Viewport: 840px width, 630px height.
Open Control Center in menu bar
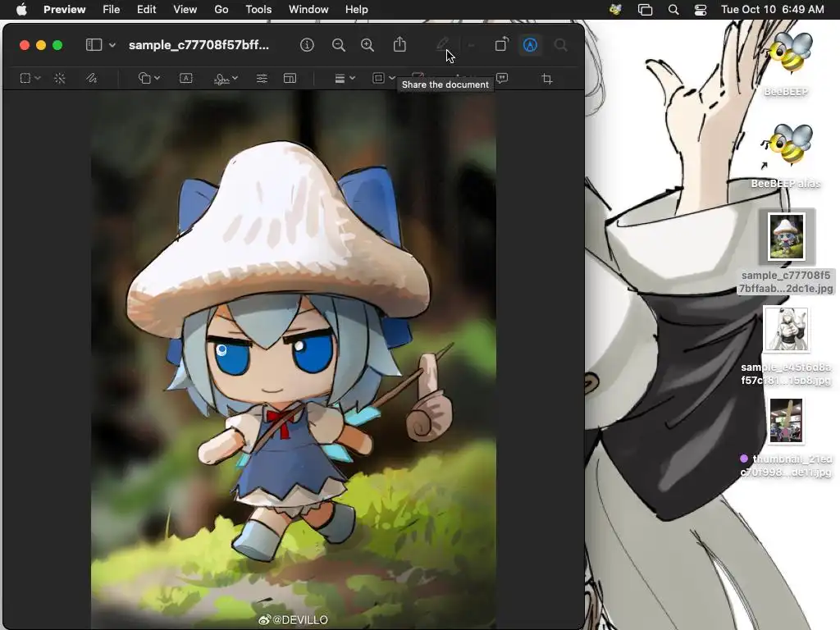701,10
